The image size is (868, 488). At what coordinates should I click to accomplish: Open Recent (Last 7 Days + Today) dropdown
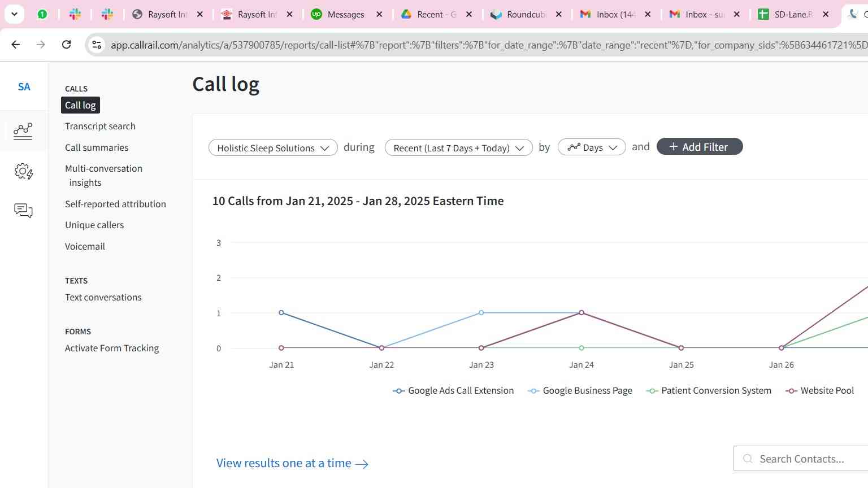(458, 147)
